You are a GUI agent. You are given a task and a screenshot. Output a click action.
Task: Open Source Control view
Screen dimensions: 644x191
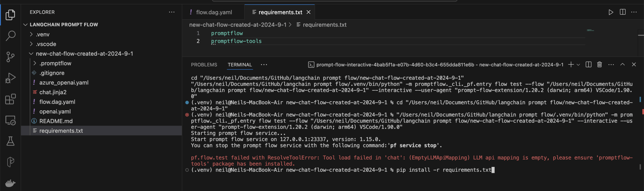pos(11,57)
